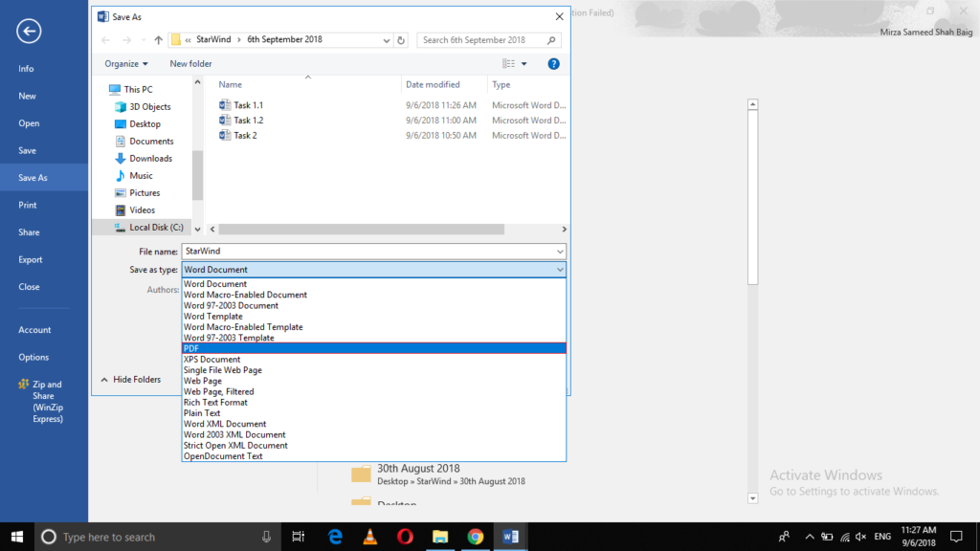Refresh the folder with the refresh icon
Screen dimensions: 980x551
[400, 41]
